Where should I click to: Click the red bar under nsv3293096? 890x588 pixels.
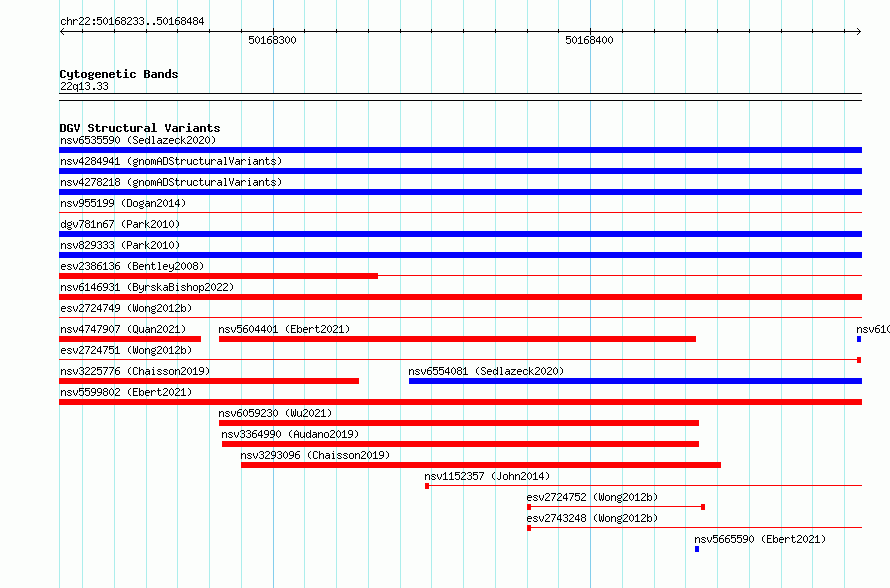pyautogui.click(x=481, y=465)
